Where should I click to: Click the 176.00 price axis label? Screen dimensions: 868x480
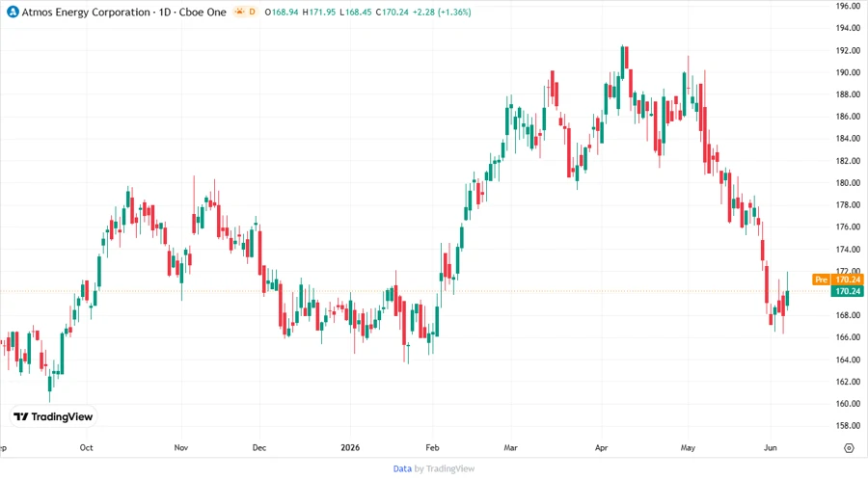click(848, 227)
